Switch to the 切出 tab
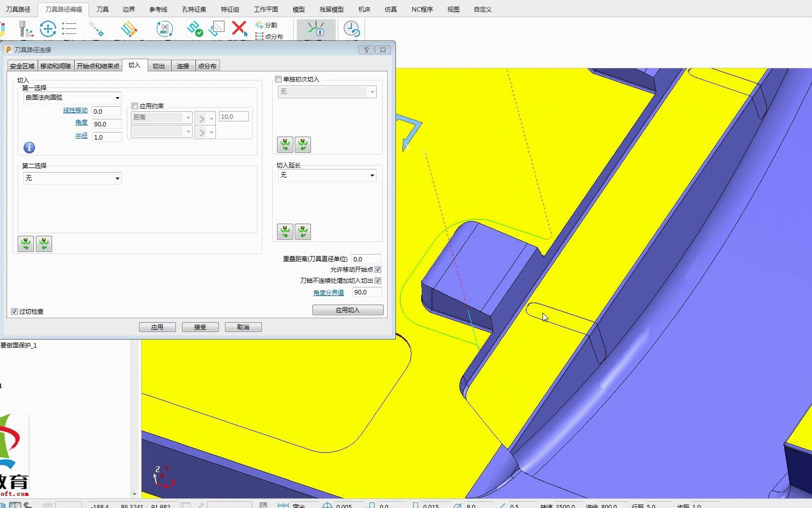Screen dimensions: 812x508 [159, 66]
